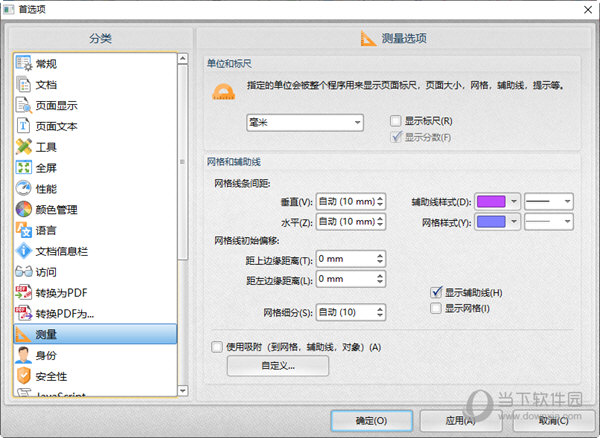The height and width of the screenshot is (438, 600).
Task: Click the 取消(C) button
Action: [553, 420]
